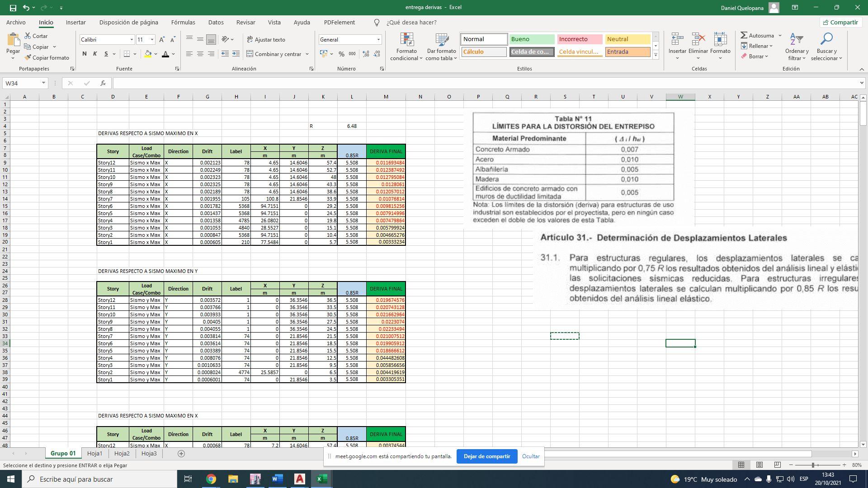Click the Formato condicional icon
The width and height of the screenshot is (868, 488).
[x=406, y=41]
